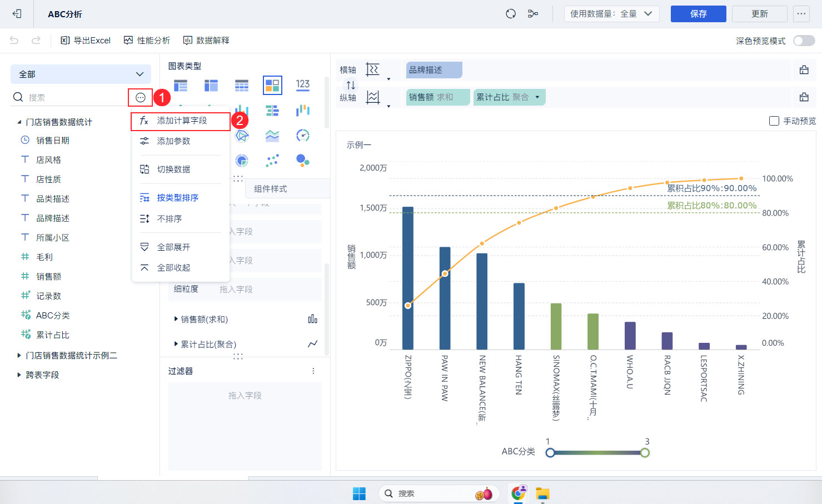Open the 纵轴 axis settings dropdown
The height and width of the screenshot is (504, 822).
pos(388,106)
